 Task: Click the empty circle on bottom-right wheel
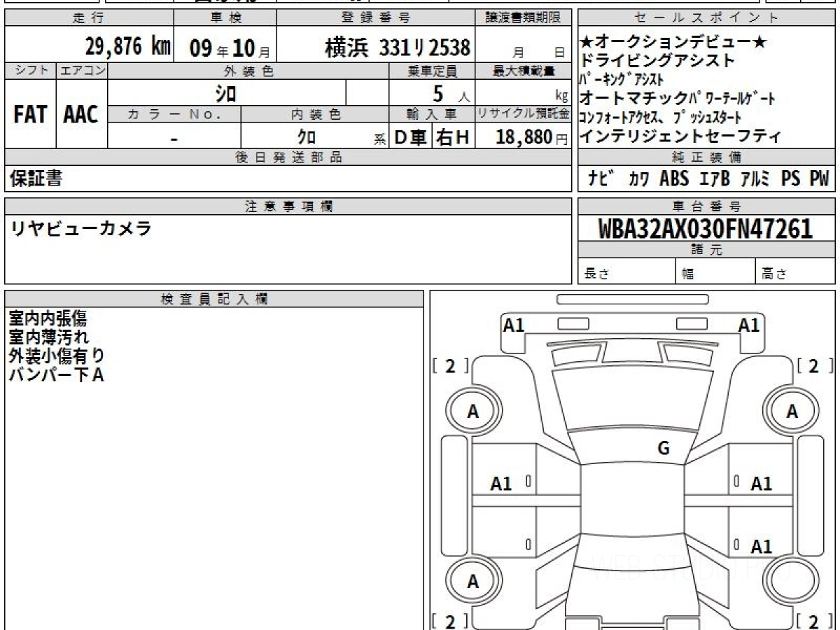click(792, 582)
